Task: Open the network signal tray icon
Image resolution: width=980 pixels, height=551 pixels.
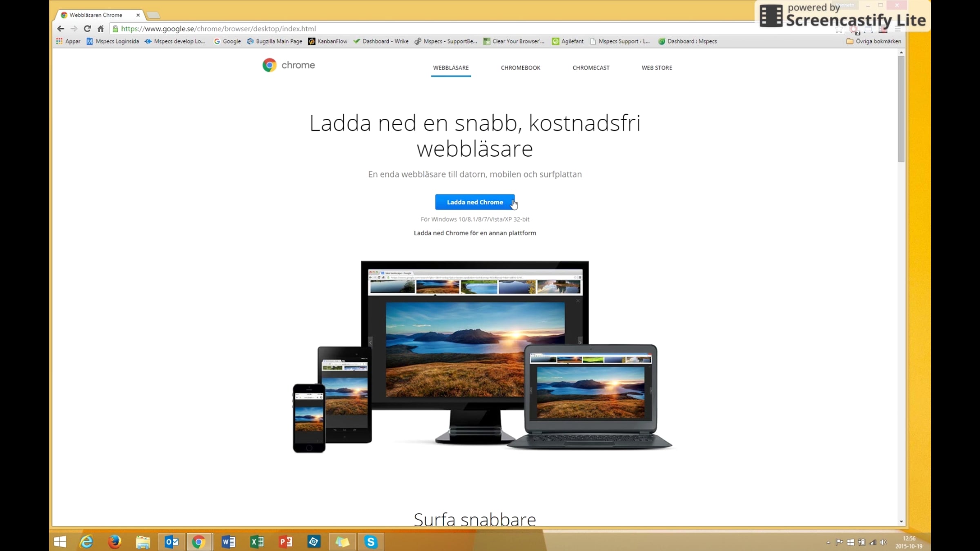Action: [x=873, y=542]
